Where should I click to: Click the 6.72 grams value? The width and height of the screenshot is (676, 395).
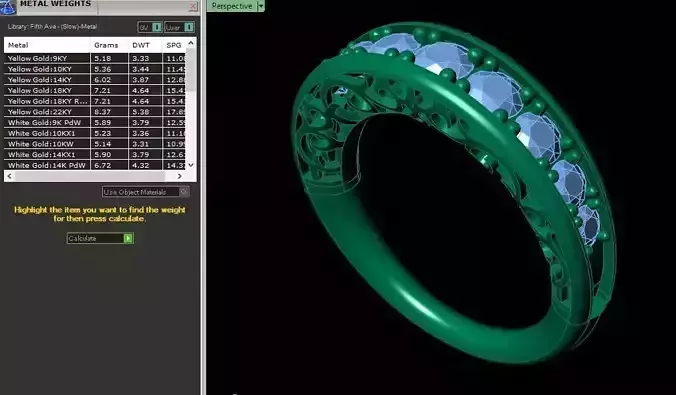coord(103,165)
